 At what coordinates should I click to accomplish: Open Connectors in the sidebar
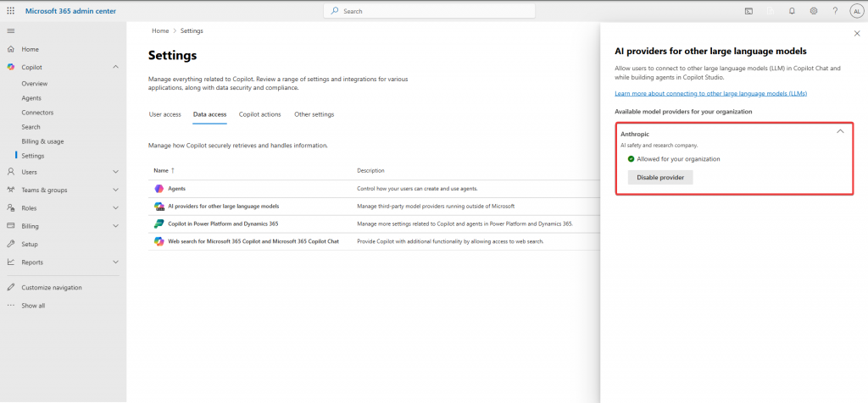(37, 113)
